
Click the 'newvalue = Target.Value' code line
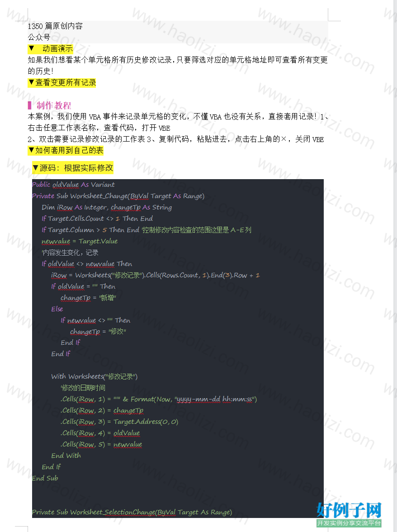[x=80, y=241]
